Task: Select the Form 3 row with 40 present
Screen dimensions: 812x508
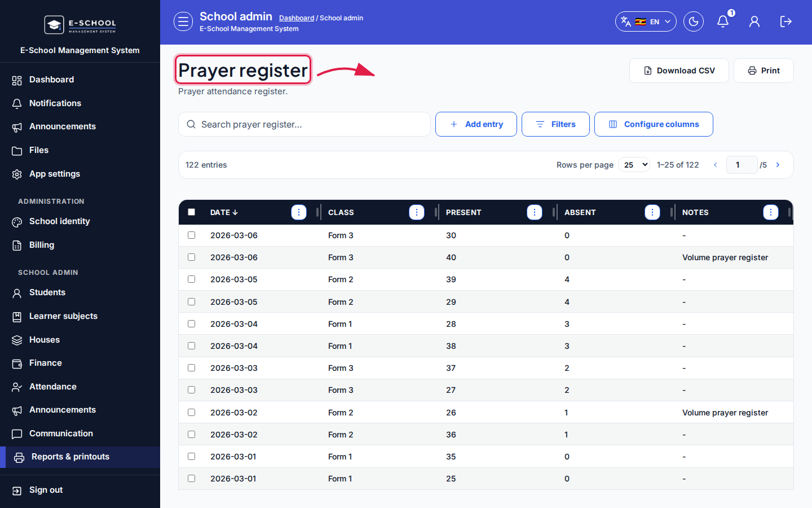Action: pyautogui.click(x=192, y=257)
